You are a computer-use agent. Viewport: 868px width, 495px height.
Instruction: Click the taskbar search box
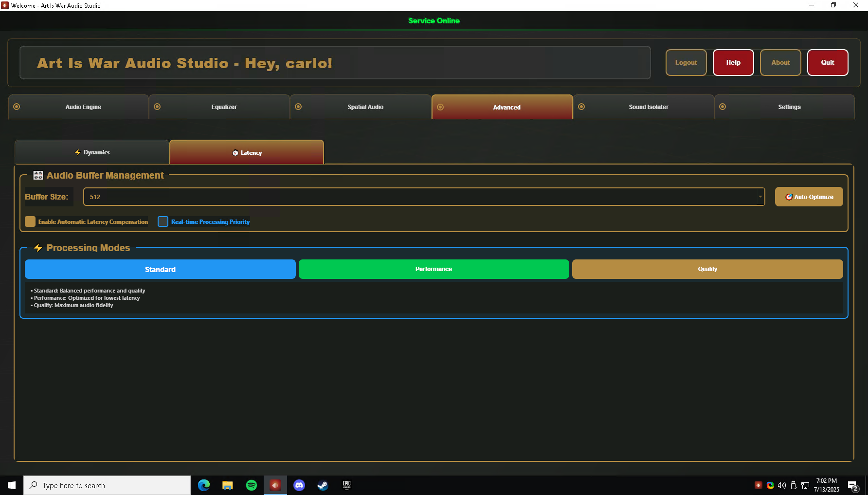[107, 485]
